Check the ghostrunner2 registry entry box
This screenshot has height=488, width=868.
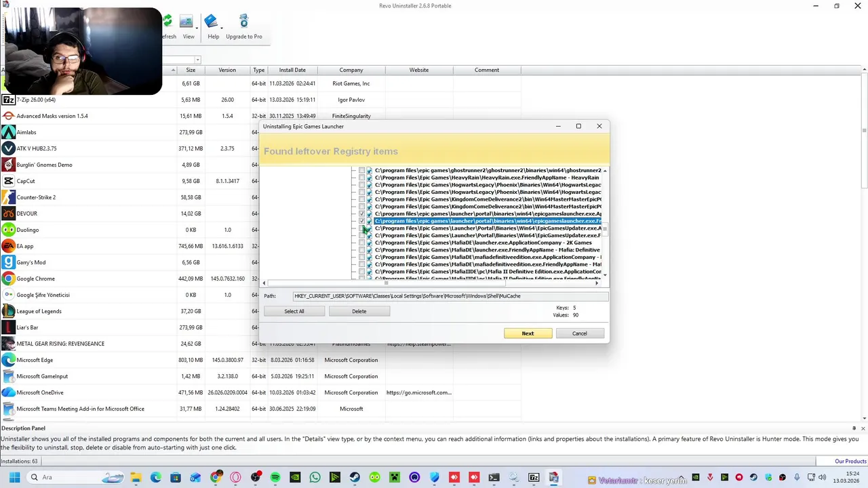click(361, 170)
